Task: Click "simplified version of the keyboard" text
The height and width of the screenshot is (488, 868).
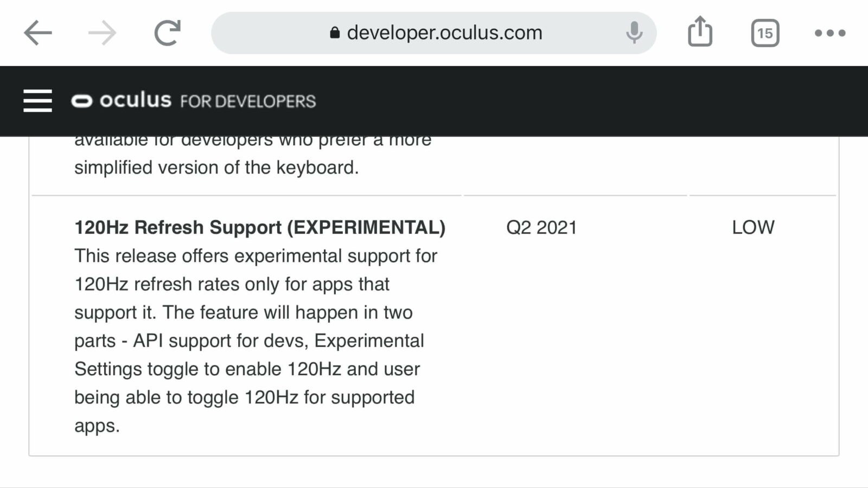Action: 216,168
